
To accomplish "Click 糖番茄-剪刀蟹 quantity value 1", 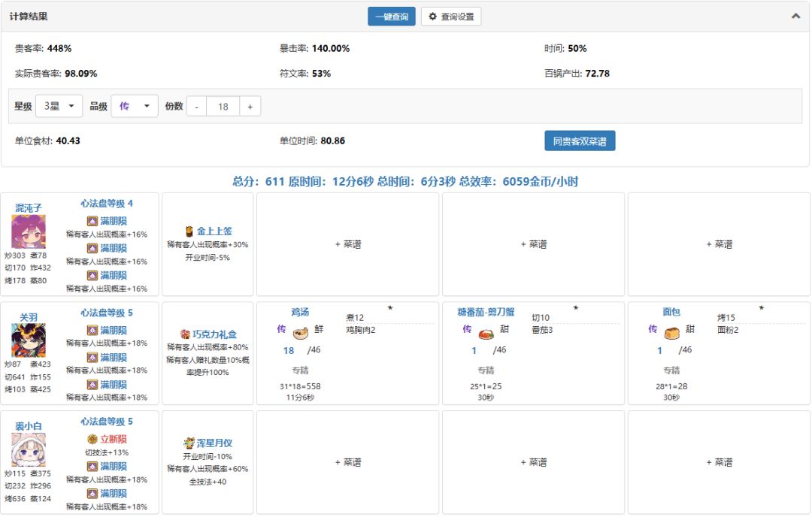I will pyautogui.click(x=474, y=351).
